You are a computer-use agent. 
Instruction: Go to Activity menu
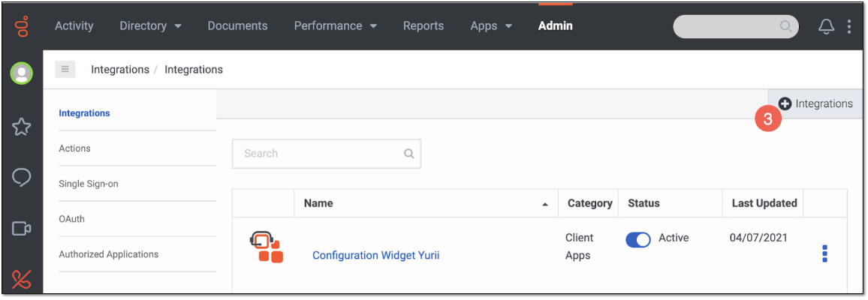pos(74,26)
